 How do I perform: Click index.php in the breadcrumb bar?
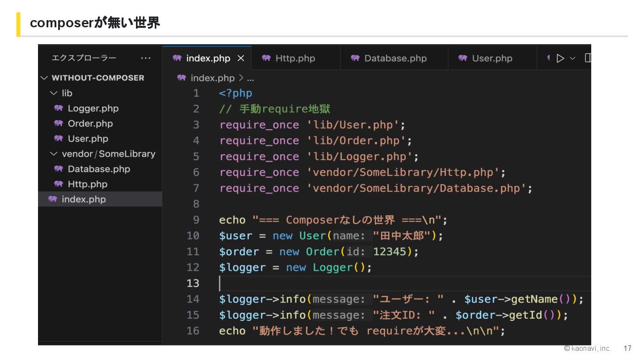[212, 78]
